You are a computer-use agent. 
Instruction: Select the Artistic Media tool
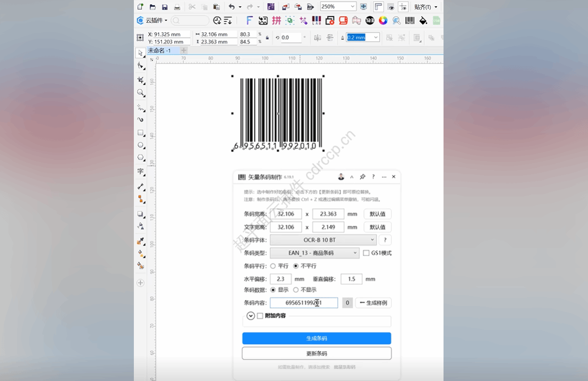tap(141, 120)
